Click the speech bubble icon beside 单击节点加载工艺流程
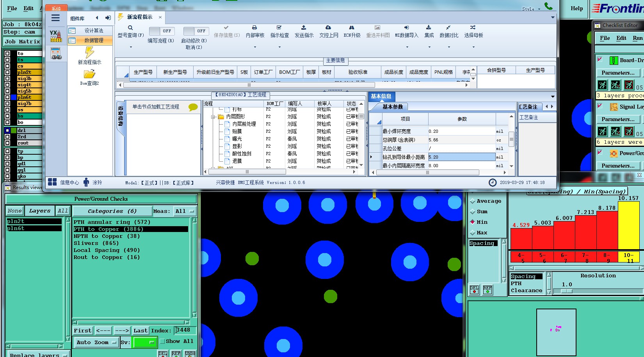644x357 pixels. (193, 107)
